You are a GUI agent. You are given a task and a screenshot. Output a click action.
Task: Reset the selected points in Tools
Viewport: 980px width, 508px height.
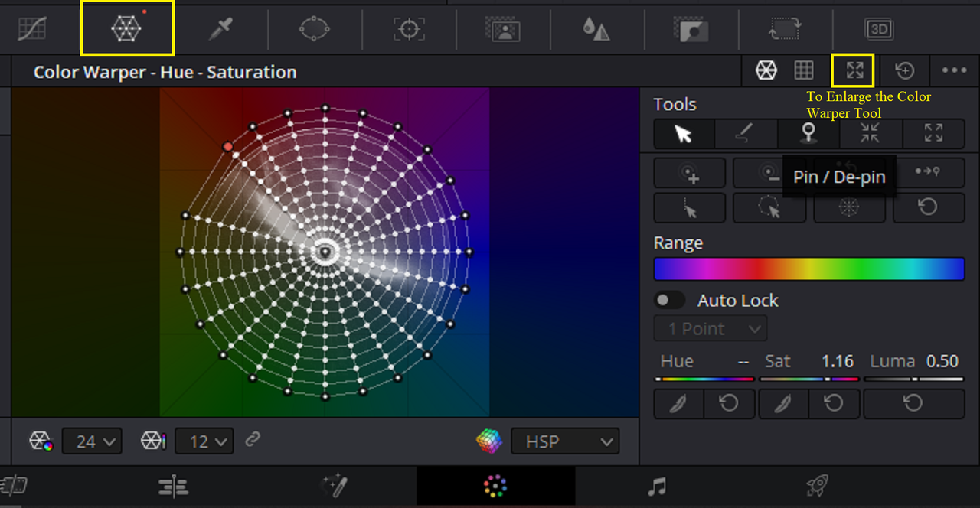click(x=929, y=207)
